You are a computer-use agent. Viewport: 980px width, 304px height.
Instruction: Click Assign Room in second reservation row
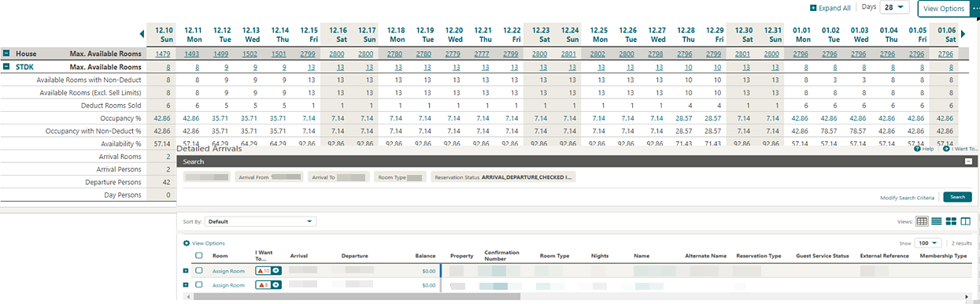pos(228,285)
